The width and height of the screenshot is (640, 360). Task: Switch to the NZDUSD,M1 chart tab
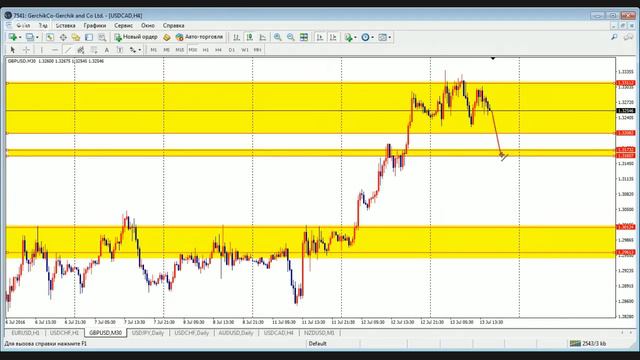319,333
